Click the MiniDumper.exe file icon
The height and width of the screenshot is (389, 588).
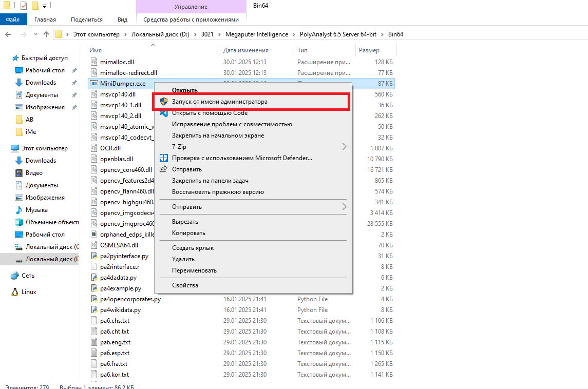(94, 84)
